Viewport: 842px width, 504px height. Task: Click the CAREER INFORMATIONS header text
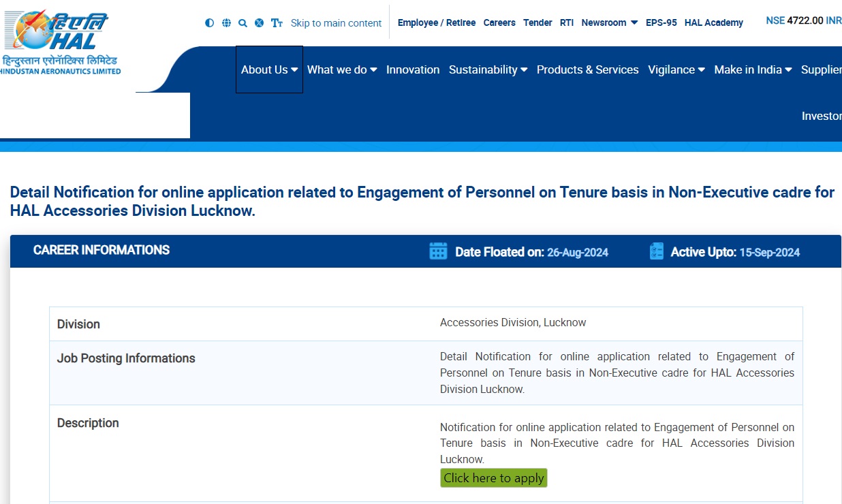click(102, 250)
